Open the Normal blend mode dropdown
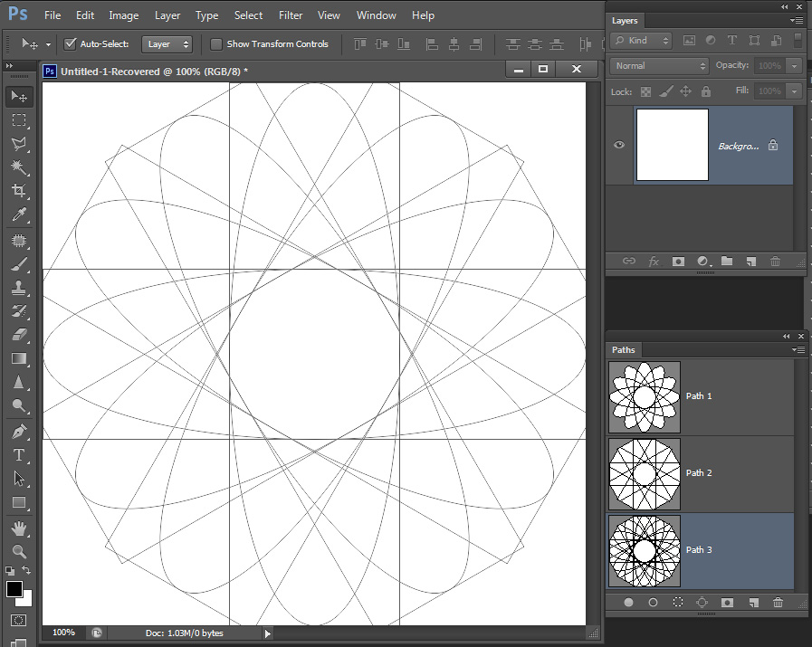The image size is (812, 647). point(660,66)
